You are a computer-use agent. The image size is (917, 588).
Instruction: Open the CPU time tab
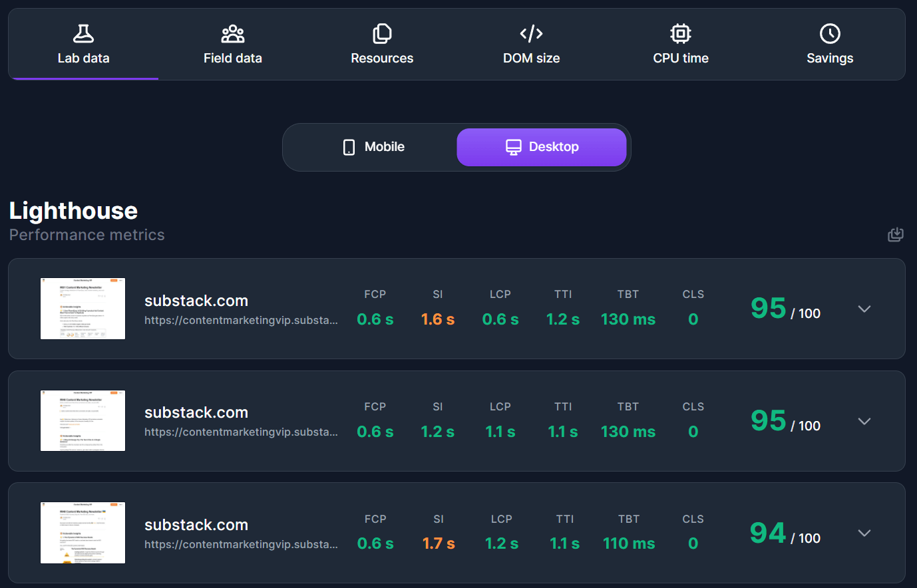point(681,45)
